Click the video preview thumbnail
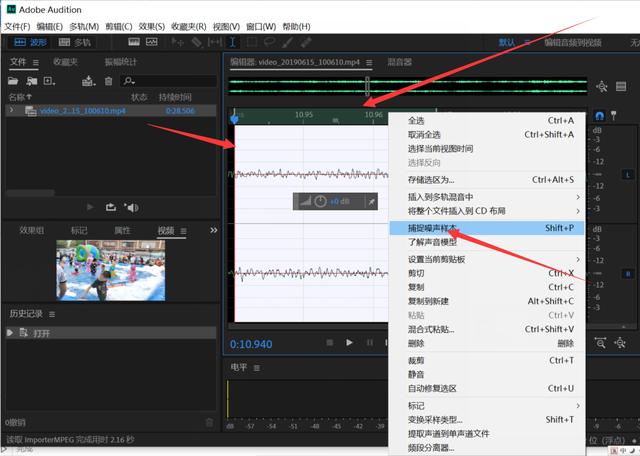 [x=111, y=270]
